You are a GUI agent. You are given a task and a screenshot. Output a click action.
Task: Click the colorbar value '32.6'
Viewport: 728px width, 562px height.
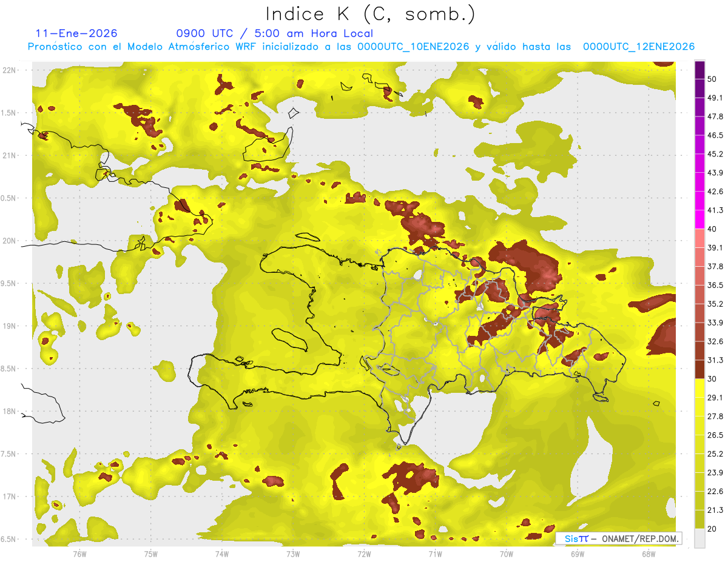click(715, 341)
